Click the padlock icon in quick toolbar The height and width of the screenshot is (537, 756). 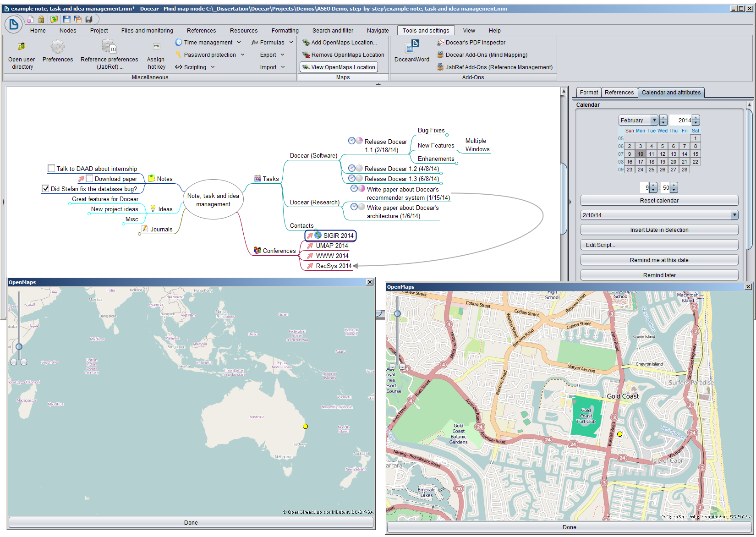click(x=41, y=19)
